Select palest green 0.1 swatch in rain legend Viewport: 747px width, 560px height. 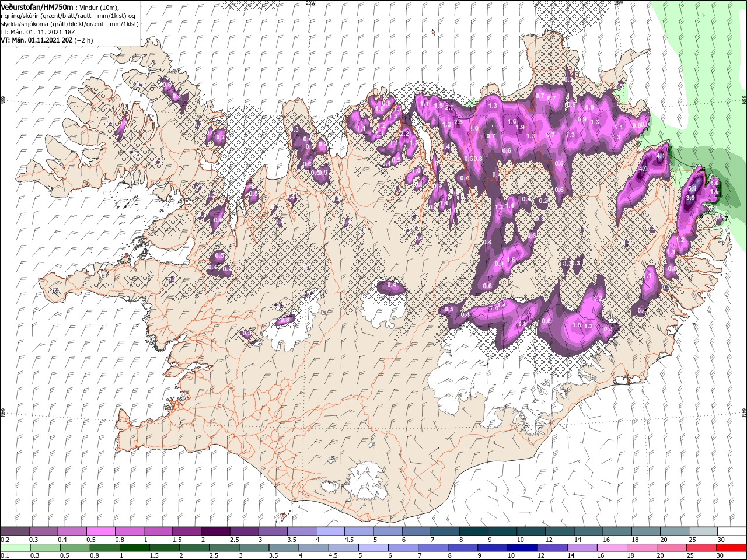click(x=15, y=548)
